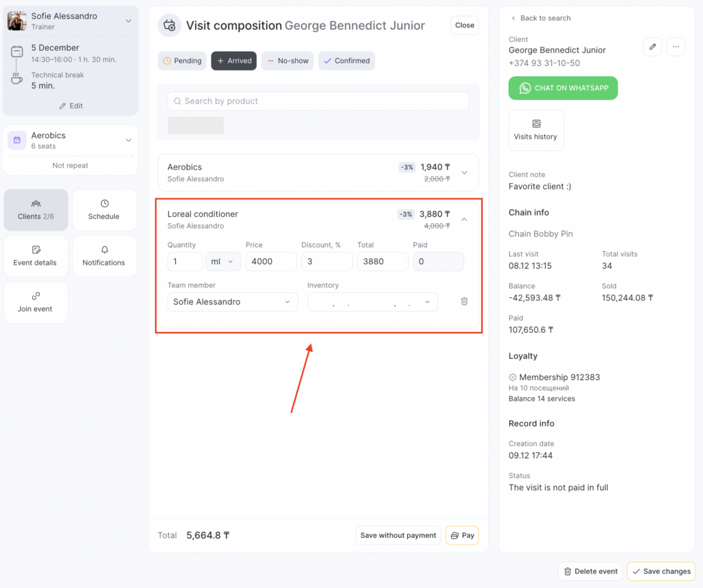703x588 pixels.
Task: Open Event details panel
Action: click(x=36, y=256)
